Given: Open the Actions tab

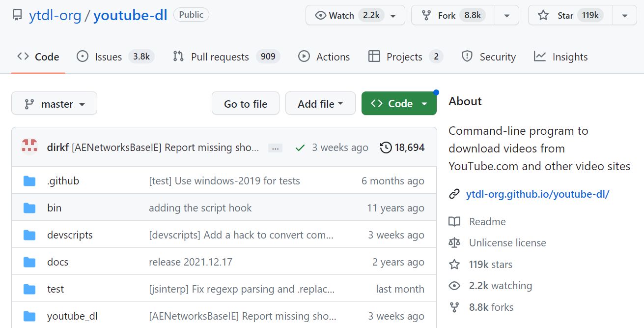Looking at the screenshot, I should click(x=324, y=57).
